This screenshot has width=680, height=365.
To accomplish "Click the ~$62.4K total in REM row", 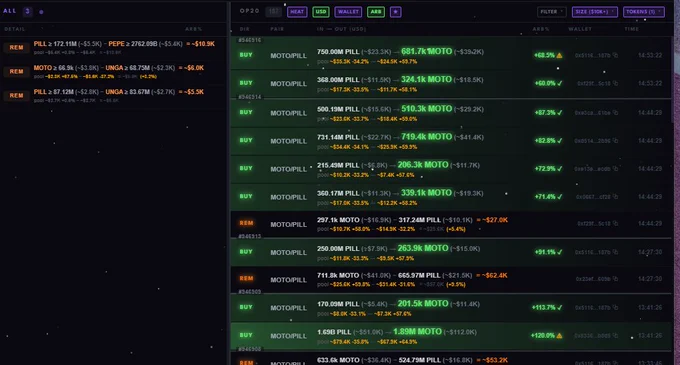I will pyautogui.click(x=492, y=275).
